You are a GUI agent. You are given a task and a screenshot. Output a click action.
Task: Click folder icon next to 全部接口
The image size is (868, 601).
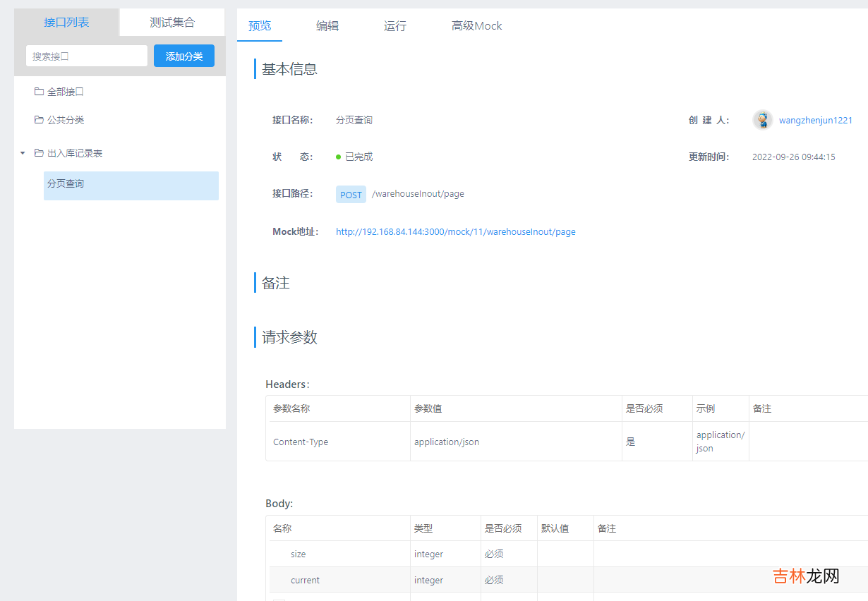tap(39, 92)
